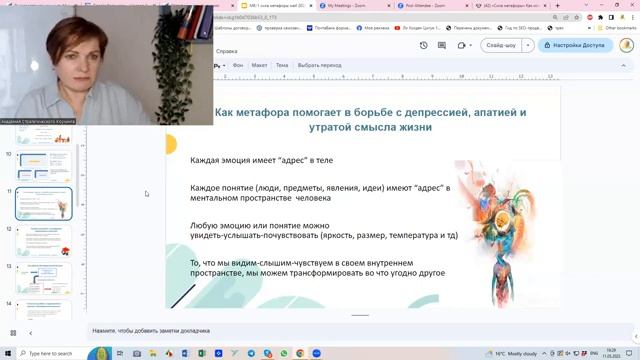
Task: Bookmark this page star icon
Action: [576, 18]
